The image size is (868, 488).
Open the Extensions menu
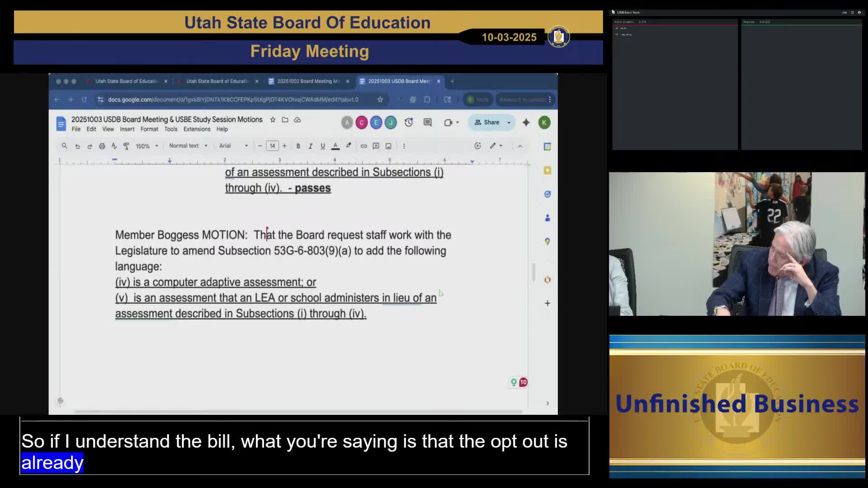[197, 129]
